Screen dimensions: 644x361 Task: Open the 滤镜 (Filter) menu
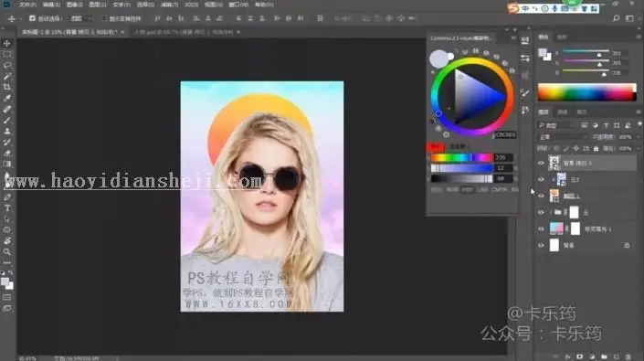[169, 5]
